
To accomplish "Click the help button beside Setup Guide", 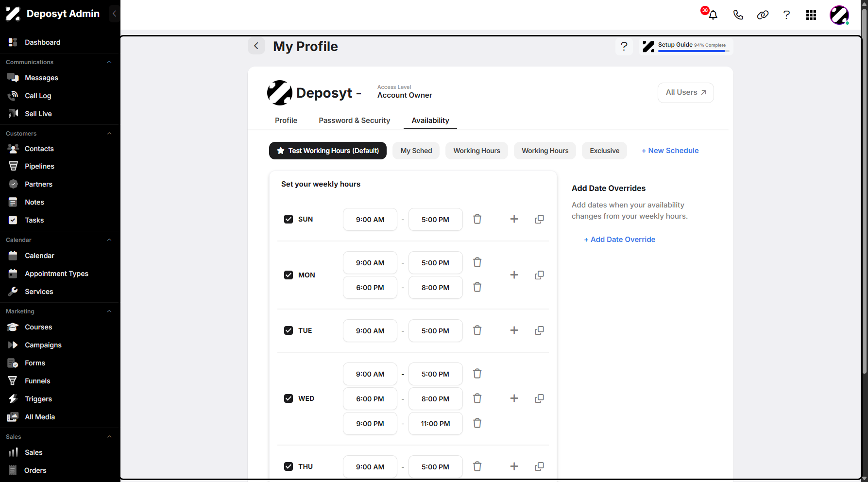I will pos(624,47).
